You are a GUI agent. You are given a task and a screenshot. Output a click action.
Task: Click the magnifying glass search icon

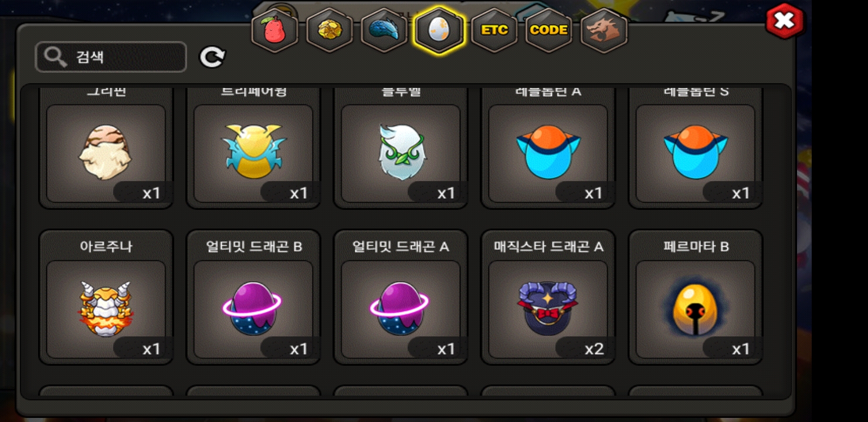tap(56, 57)
